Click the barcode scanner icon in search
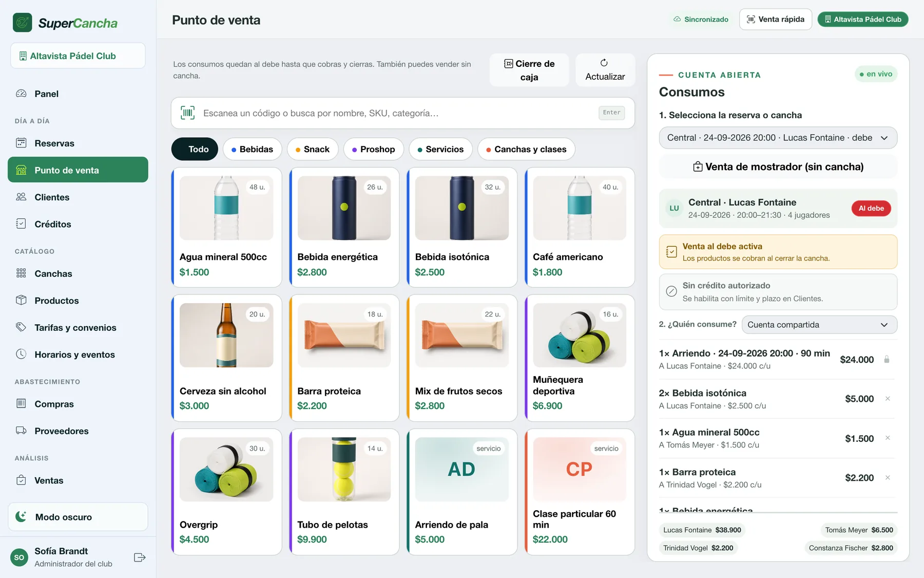The width and height of the screenshot is (924, 578). [x=188, y=113]
